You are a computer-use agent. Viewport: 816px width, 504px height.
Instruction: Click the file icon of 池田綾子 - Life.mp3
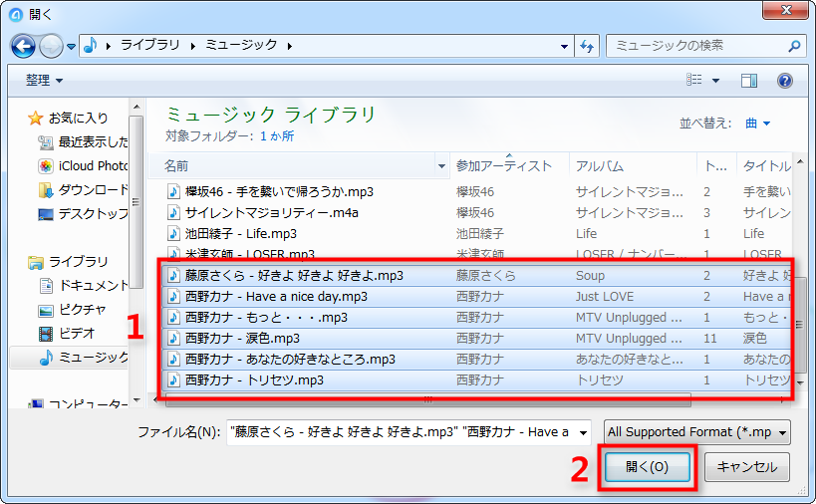[x=173, y=233]
